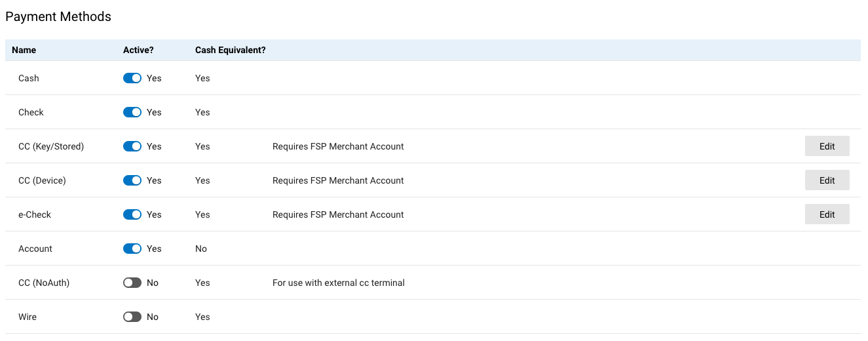868x341 pixels.
Task: Click the Active? column header
Action: 138,50
